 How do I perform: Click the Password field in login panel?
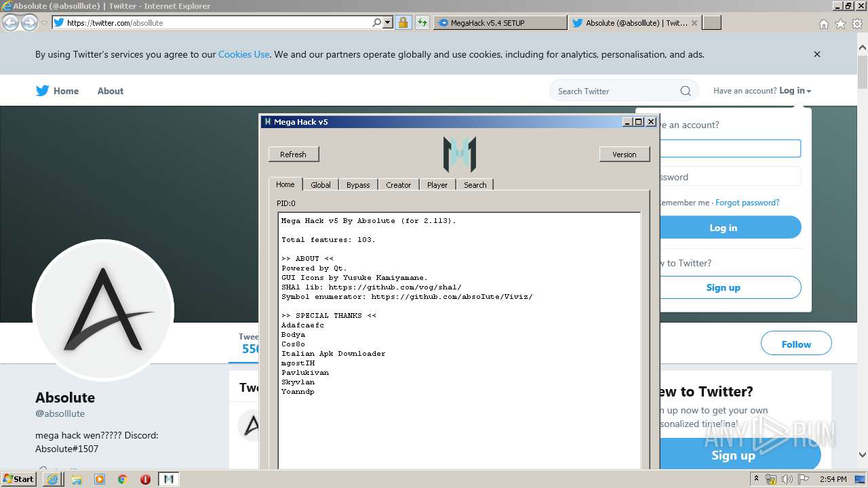[730, 177]
